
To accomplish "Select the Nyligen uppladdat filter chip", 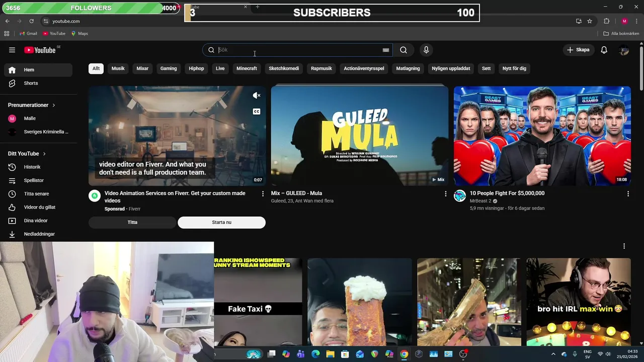I will (x=451, y=68).
